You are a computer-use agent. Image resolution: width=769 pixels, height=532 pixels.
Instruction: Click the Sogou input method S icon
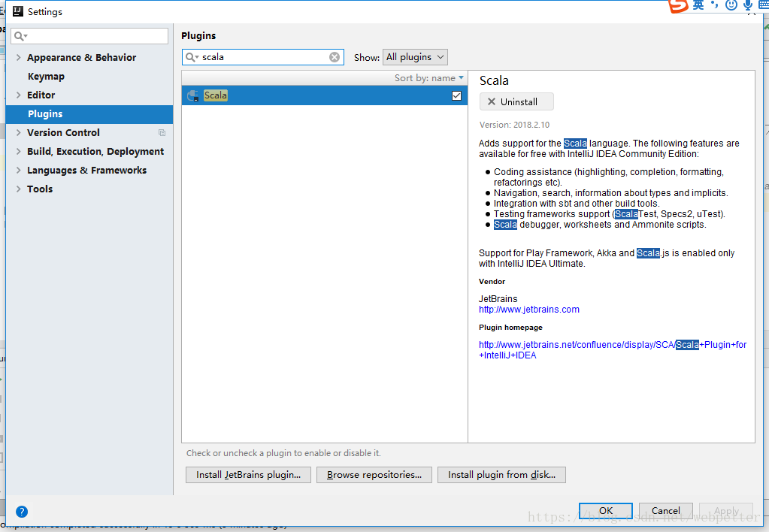tap(678, 5)
